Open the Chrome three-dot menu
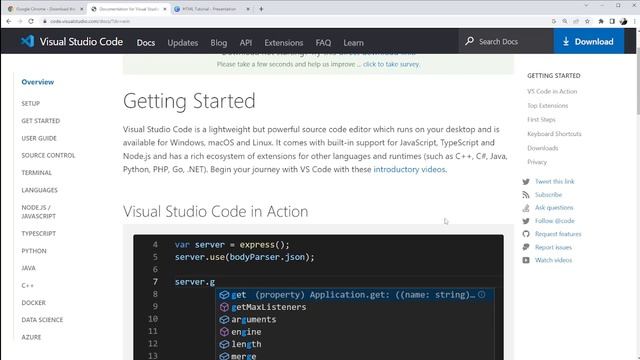The height and width of the screenshot is (360, 640). pos(635,21)
